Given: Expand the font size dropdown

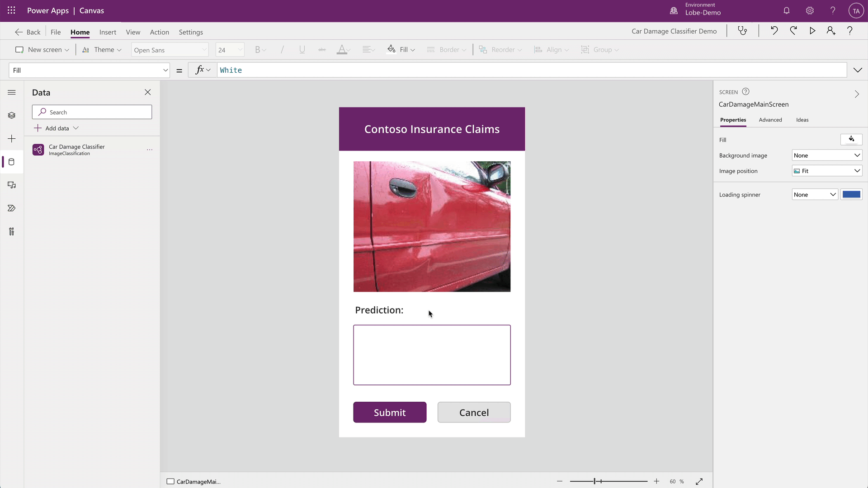Looking at the screenshot, I should (x=240, y=49).
